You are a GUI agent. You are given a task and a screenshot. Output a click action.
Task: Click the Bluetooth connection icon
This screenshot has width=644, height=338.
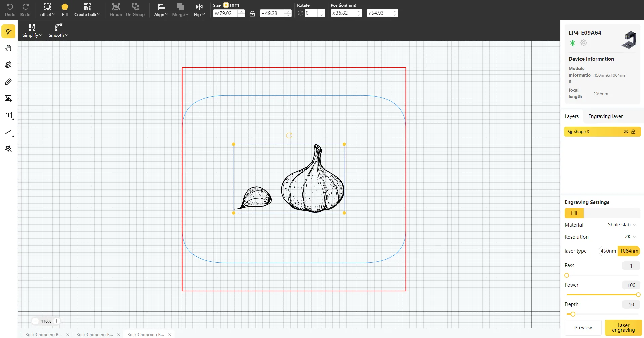(x=573, y=43)
